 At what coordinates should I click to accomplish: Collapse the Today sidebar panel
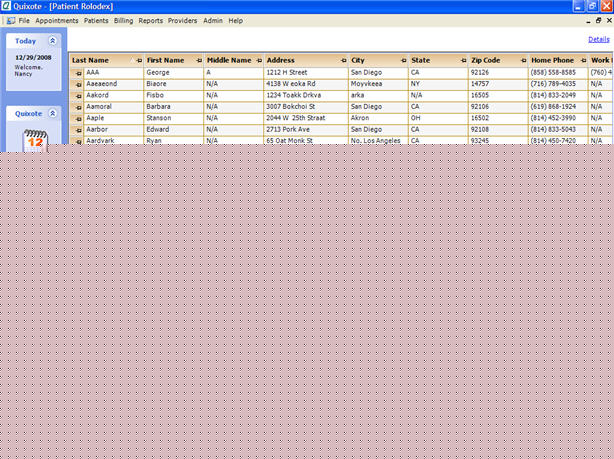pyautogui.click(x=52, y=41)
